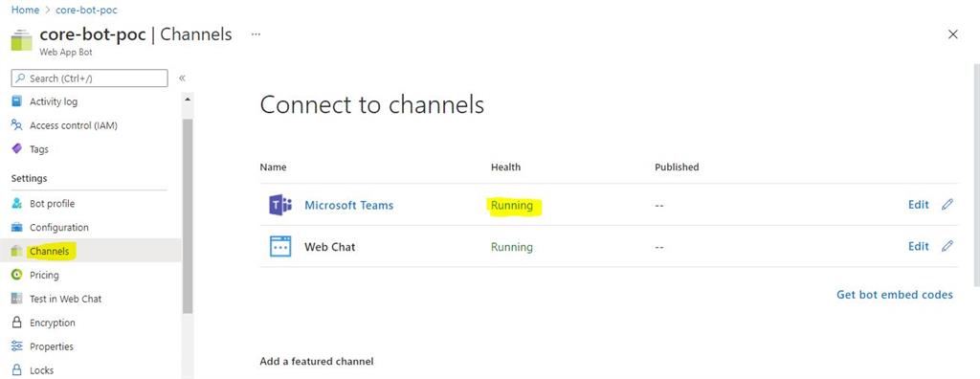The width and height of the screenshot is (980, 379).
Task: Click the purple Tags icon
Action: 17,149
